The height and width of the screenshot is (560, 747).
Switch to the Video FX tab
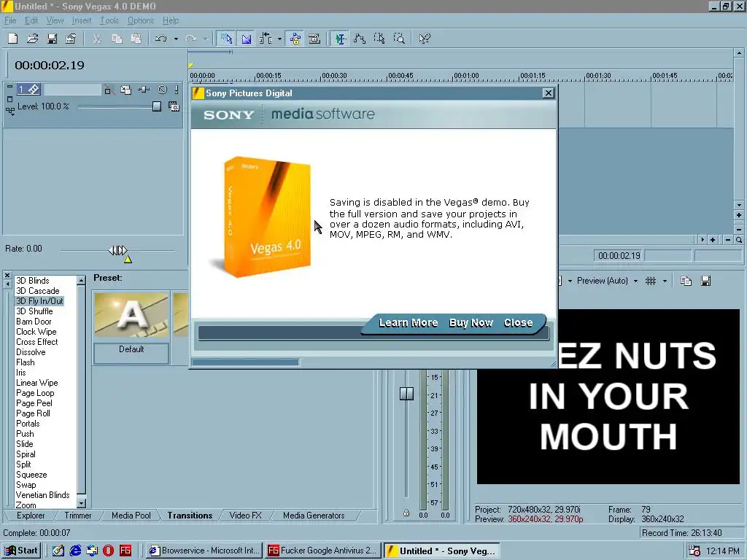pos(245,516)
